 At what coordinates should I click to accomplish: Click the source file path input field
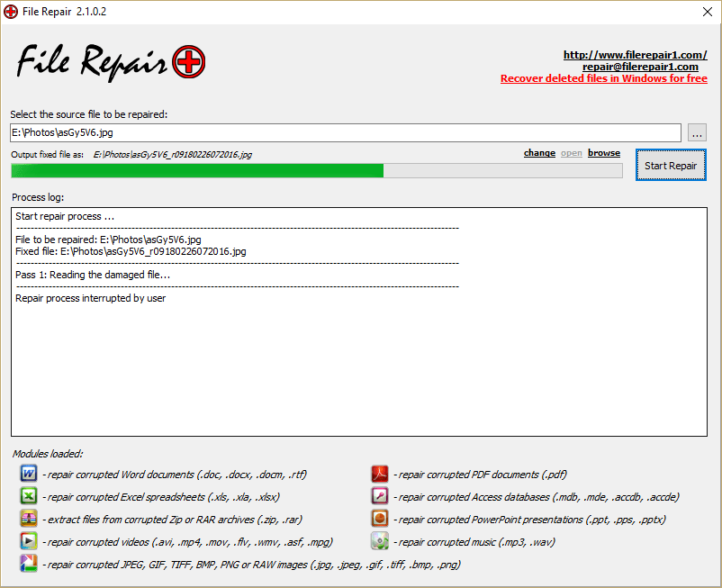point(346,132)
